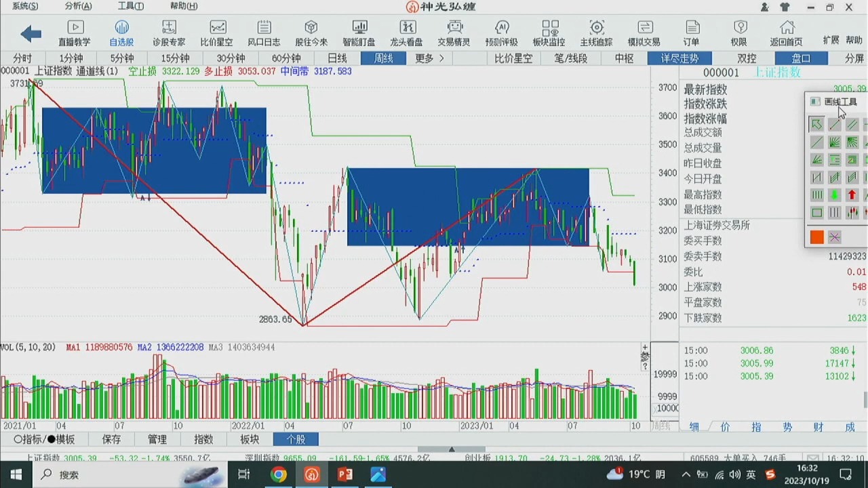The height and width of the screenshot is (488, 868).
Task: Switch to 30分钟 chart
Action: point(231,58)
